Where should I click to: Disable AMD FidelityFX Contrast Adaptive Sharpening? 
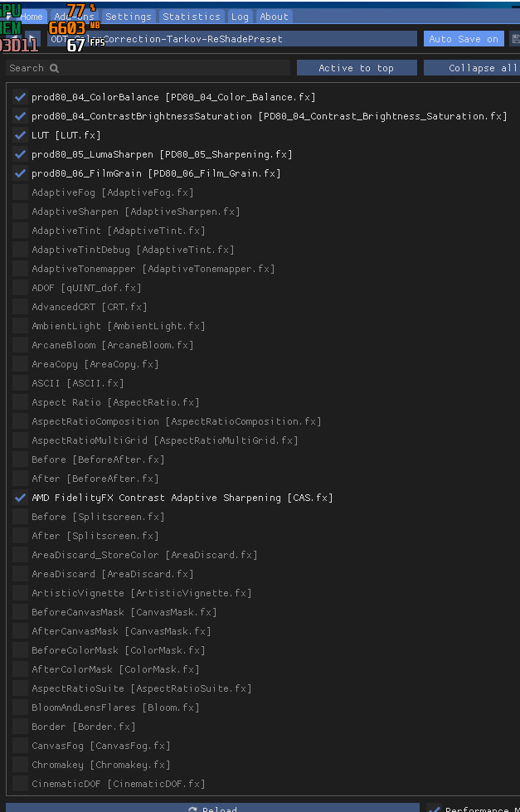point(20,498)
